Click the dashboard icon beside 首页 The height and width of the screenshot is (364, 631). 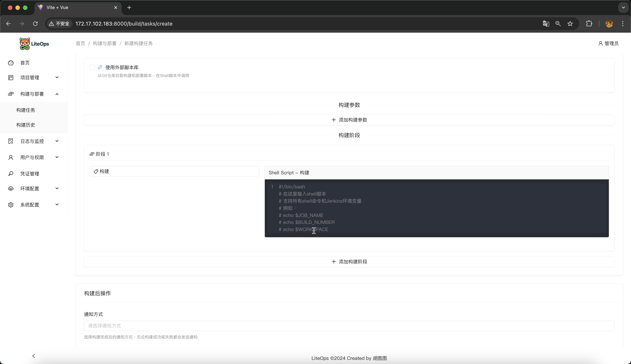(11, 63)
